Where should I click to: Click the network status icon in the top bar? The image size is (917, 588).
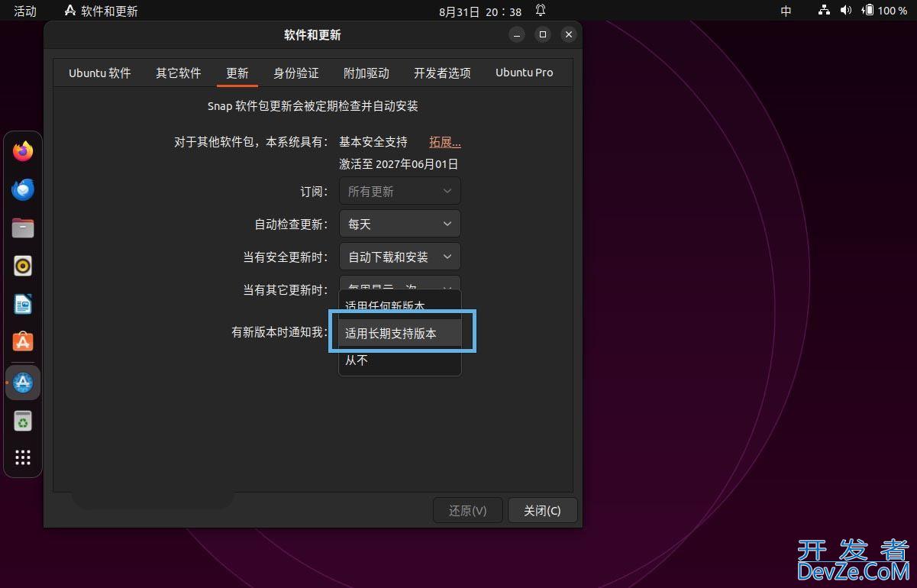coord(824,11)
